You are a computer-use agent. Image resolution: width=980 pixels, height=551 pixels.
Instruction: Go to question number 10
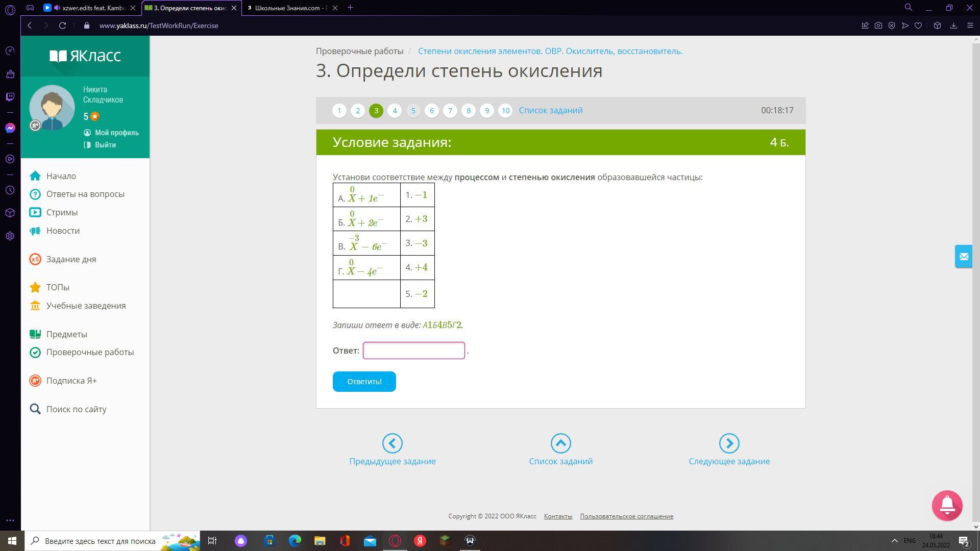click(505, 111)
